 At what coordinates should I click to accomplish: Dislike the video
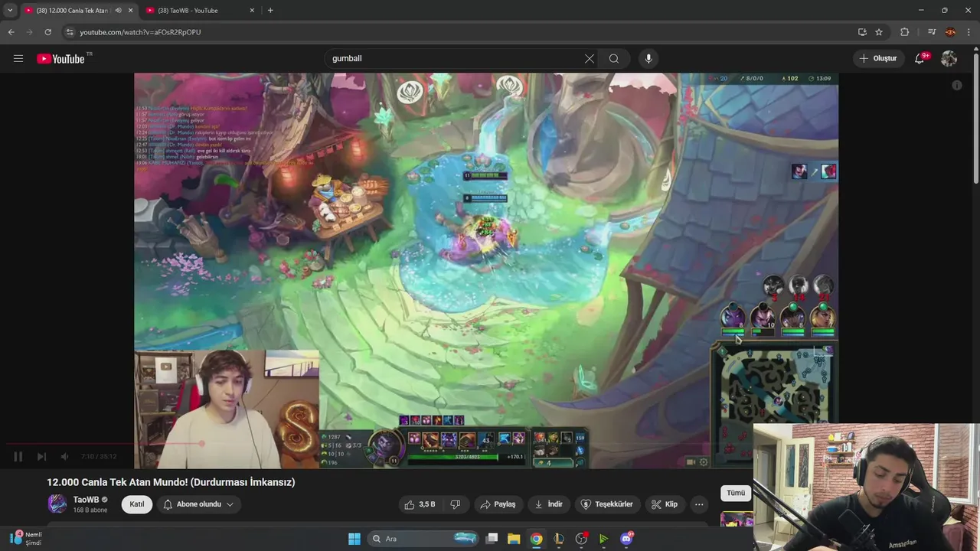[456, 504]
